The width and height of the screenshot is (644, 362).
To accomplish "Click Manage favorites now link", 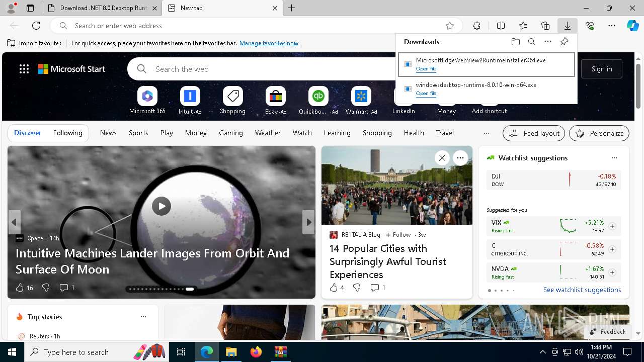I will [x=269, y=43].
